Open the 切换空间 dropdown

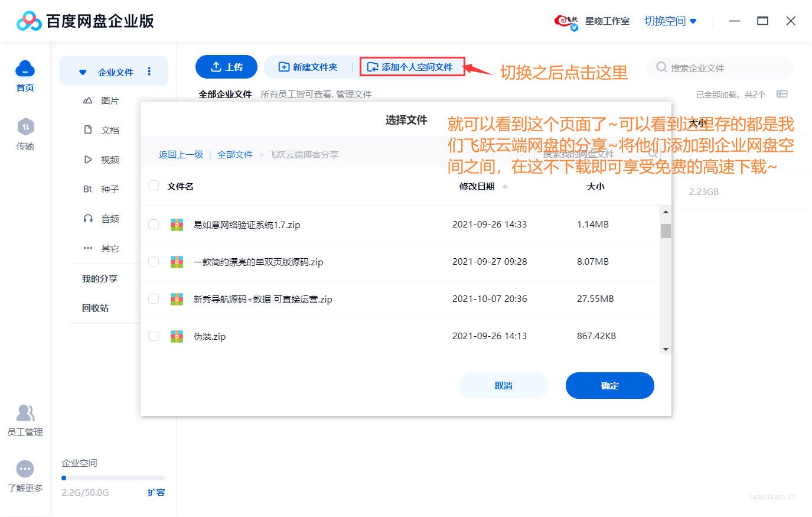tap(670, 21)
